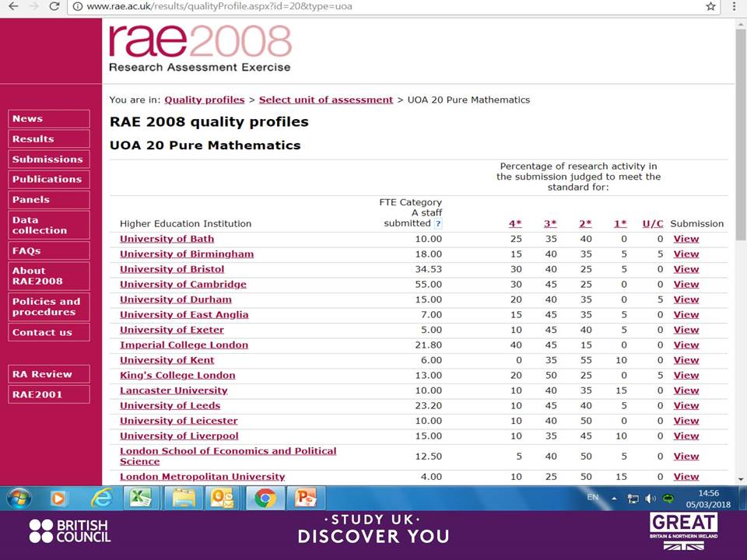Open the file explorer folder on taskbar
The height and width of the screenshot is (560, 747).
184,499
